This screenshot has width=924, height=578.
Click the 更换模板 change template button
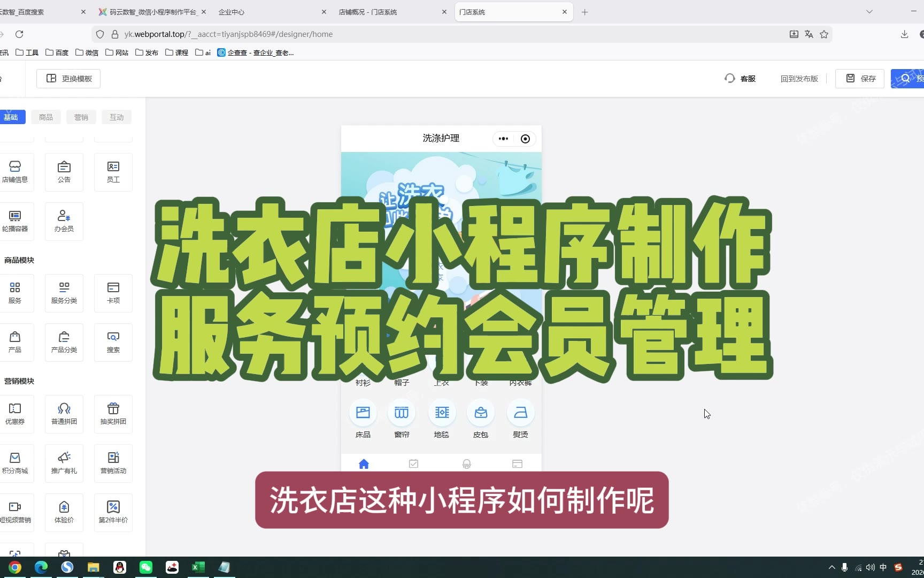click(x=68, y=79)
